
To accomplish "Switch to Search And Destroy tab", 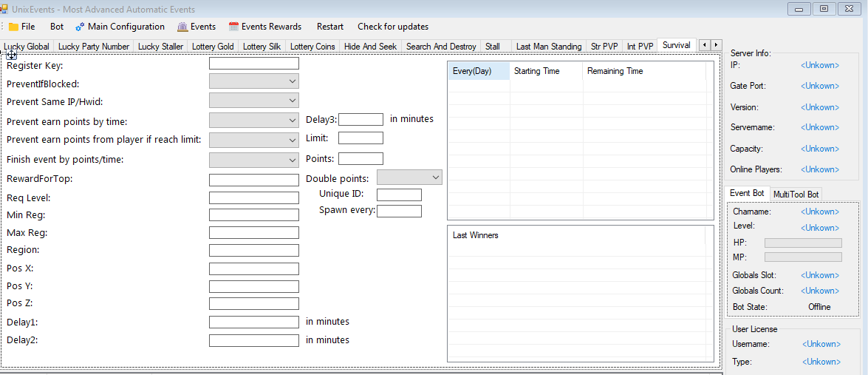I will [440, 47].
